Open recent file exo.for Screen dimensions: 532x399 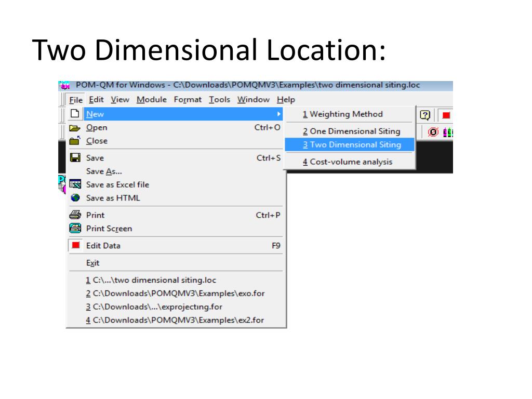[x=176, y=293]
